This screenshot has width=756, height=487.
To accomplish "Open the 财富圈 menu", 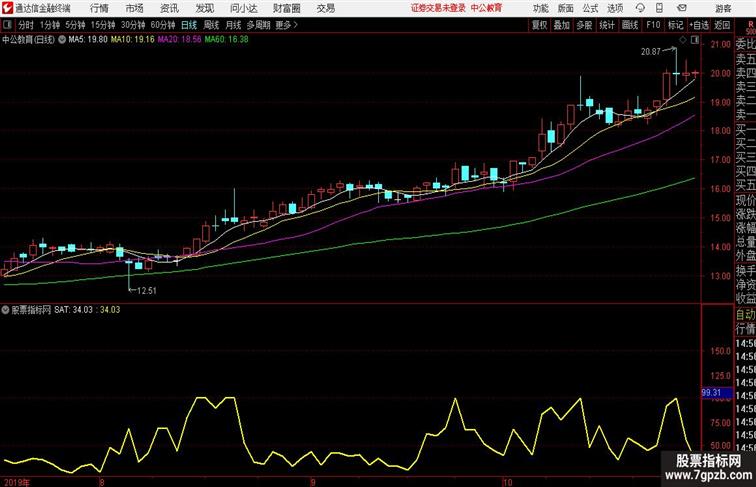I will click(x=286, y=8).
